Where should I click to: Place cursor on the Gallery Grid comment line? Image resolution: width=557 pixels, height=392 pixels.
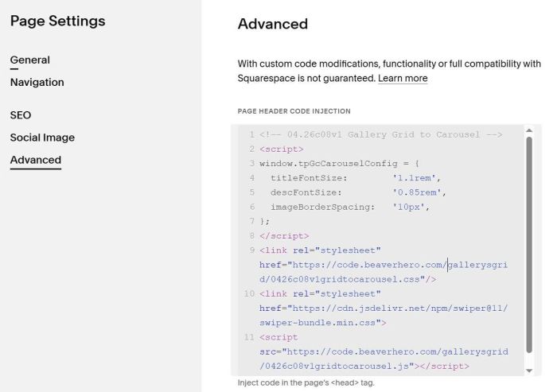coord(380,135)
